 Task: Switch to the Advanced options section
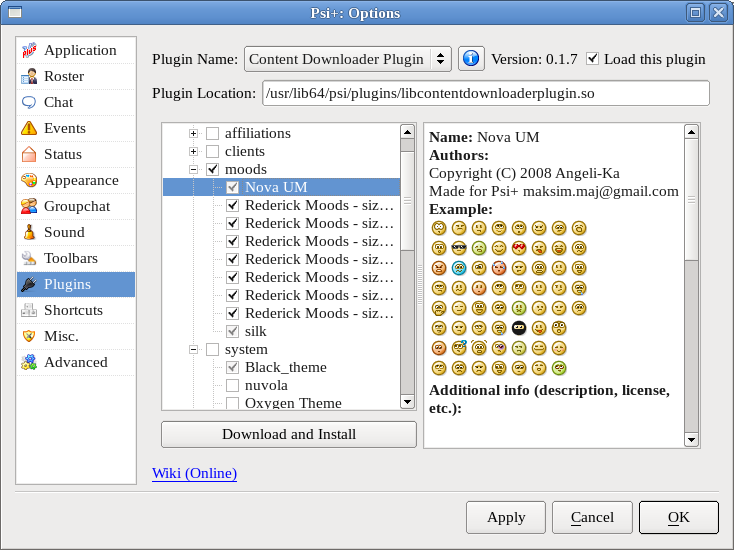point(75,362)
